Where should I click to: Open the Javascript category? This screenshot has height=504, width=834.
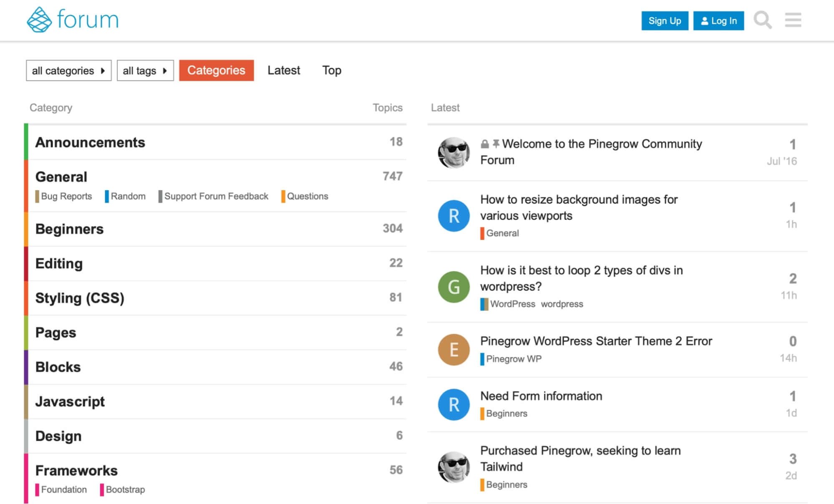coord(70,401)
